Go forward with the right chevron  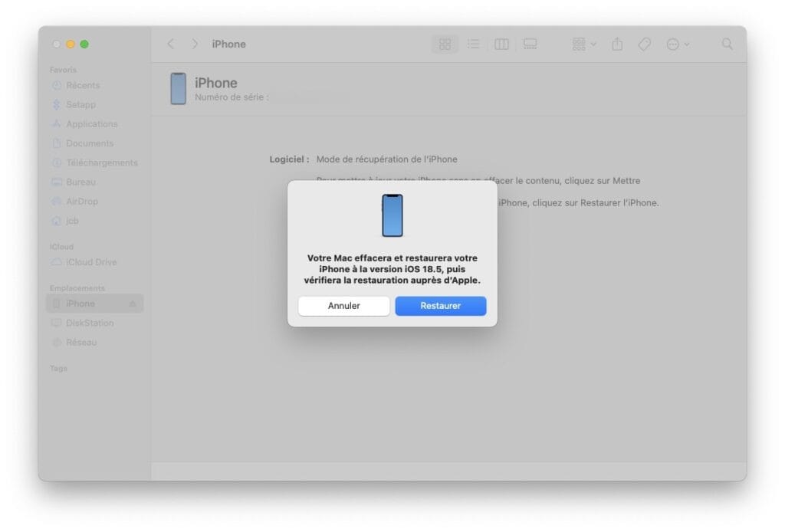(x=195, y=44)
